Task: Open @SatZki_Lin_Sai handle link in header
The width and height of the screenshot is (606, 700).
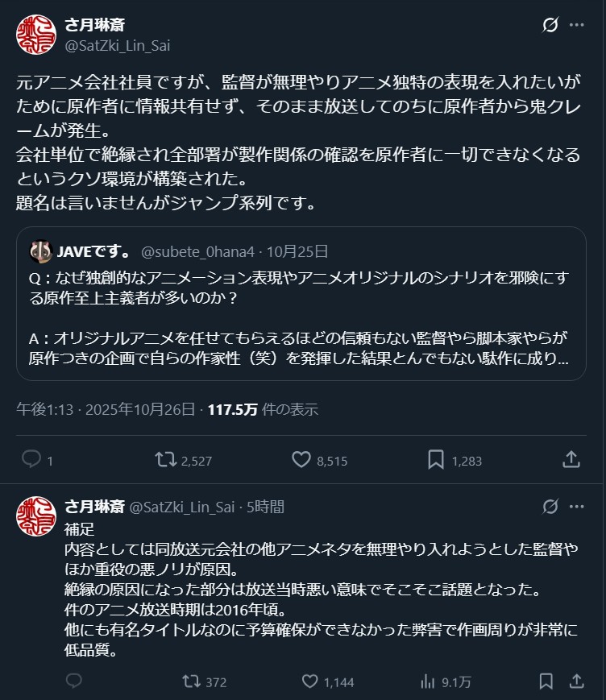Action: point(117,45)
